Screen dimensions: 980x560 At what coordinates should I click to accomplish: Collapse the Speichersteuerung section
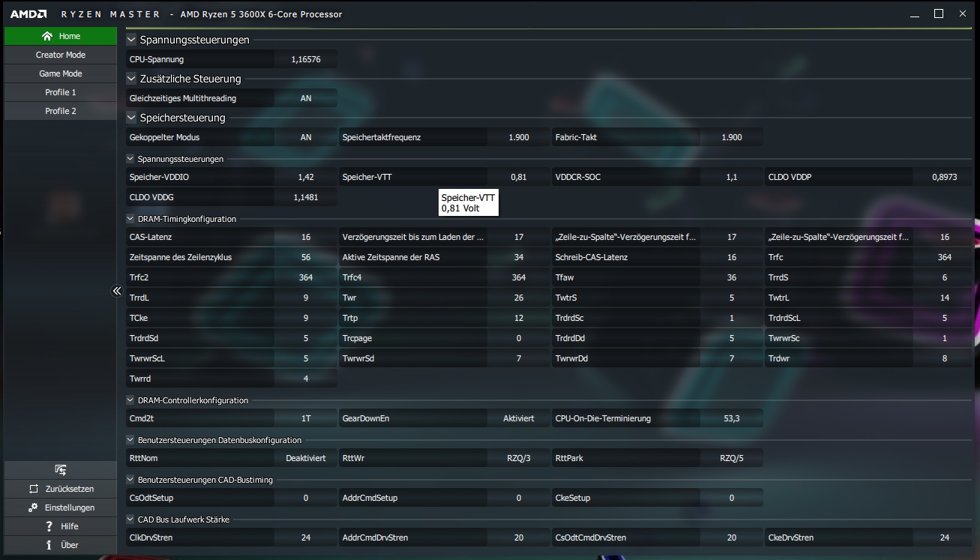pyautogui.click(x=132, y=118)
